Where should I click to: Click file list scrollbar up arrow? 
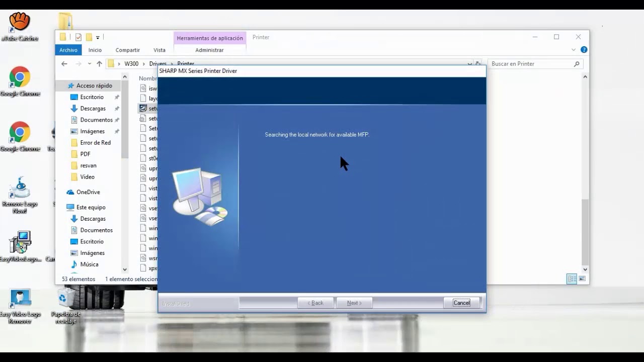(585, 77)
